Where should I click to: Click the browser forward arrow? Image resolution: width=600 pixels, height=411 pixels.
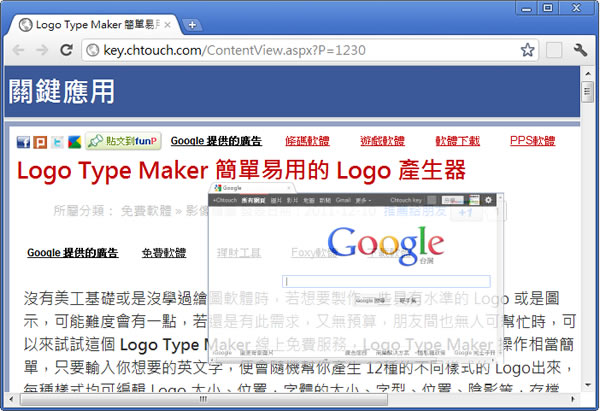coord(42,50)
